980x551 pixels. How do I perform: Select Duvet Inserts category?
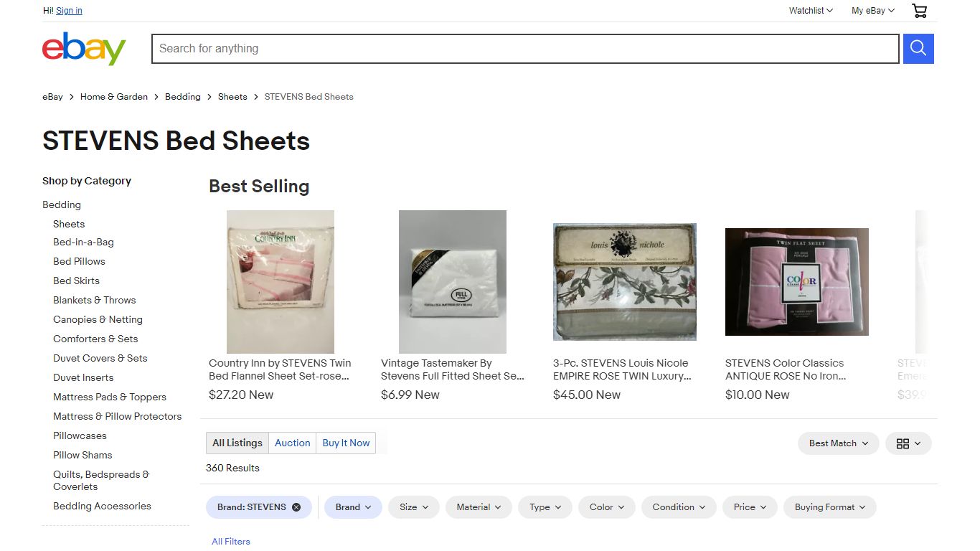83,378
